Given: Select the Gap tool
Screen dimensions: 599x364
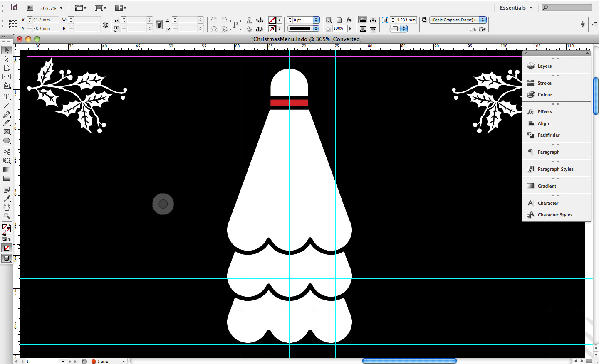Looking at the screenshot, I should (7, 76).
